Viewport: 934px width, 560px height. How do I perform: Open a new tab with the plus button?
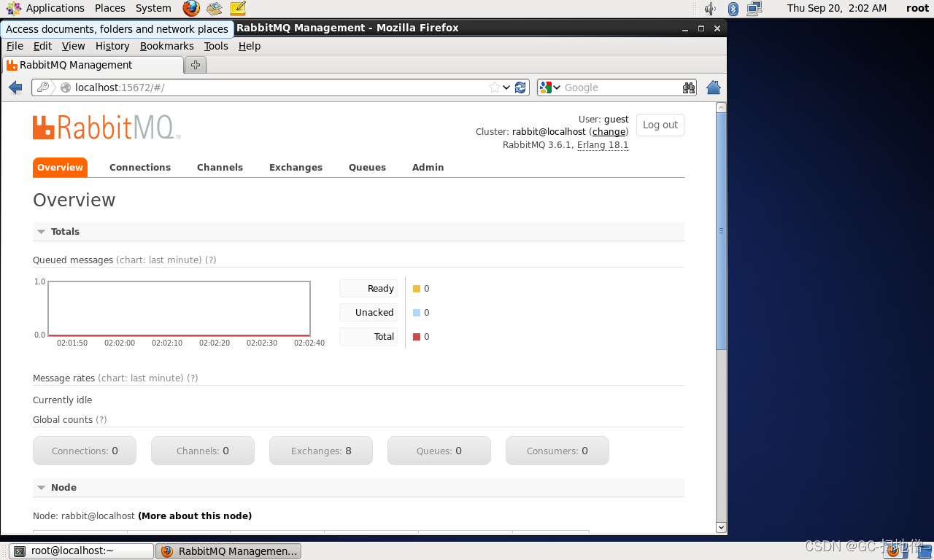pos(196,65)
